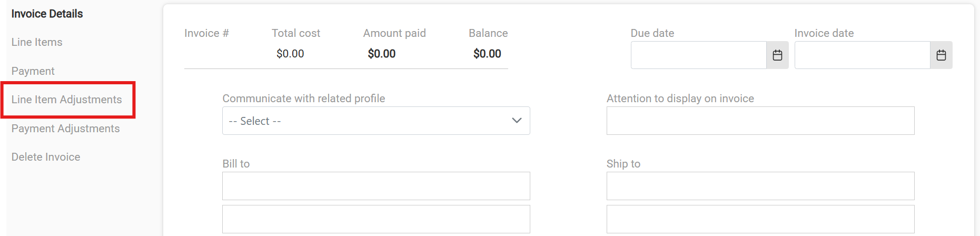Click the chevron arrow in the Select dropdown
The image size is (980, 236).
[517, 121]
